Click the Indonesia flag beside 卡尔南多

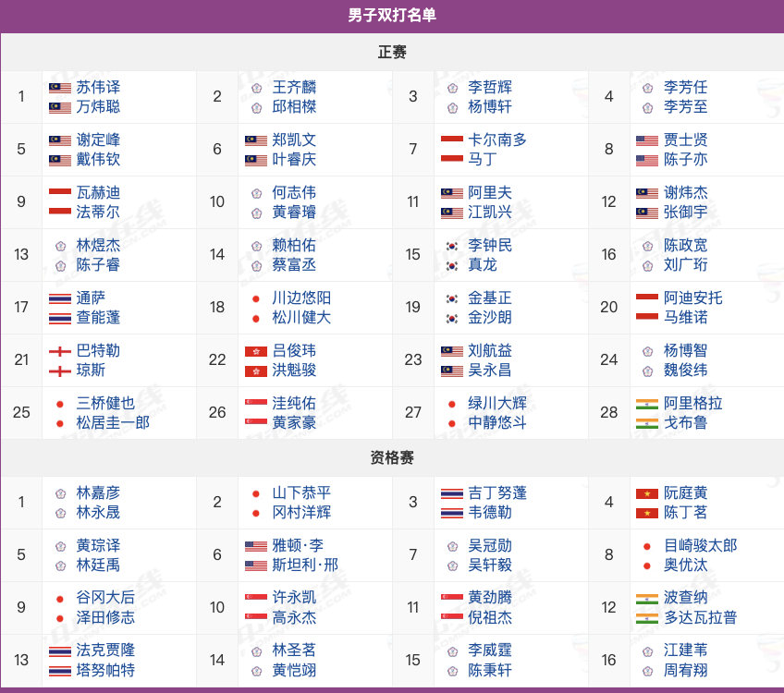coord(451,139)
